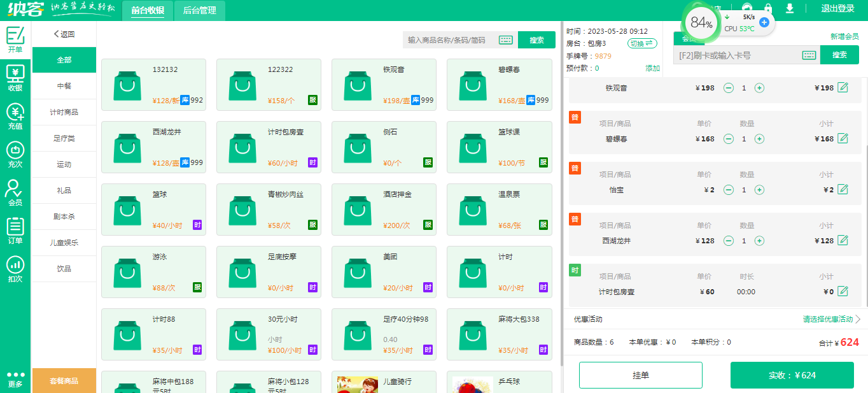868x393 pixels.
Task: Click the download icon in top bar
Action: (790, 9)
